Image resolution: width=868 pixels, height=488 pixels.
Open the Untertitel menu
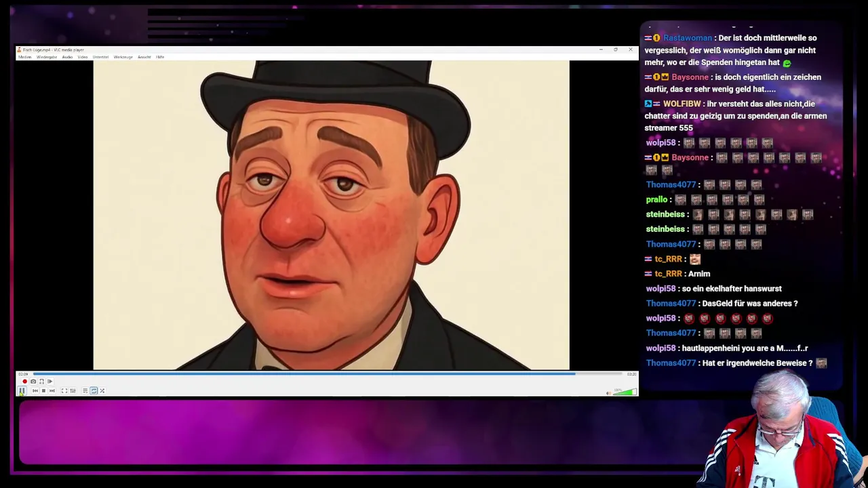pos(100,57)
